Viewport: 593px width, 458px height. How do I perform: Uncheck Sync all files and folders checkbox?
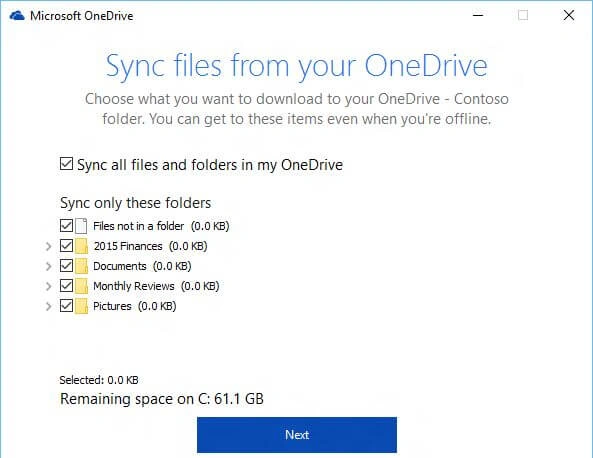pos(66,164)
